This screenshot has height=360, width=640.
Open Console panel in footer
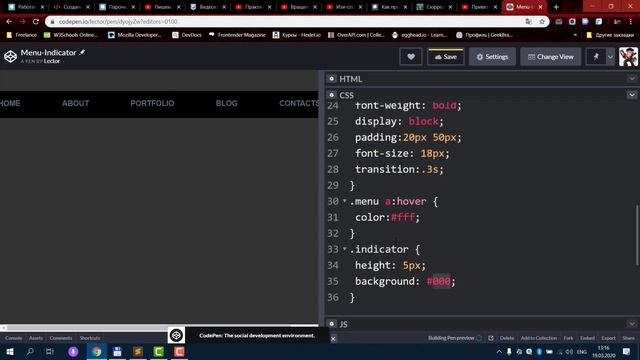click(x=13, y=338)
